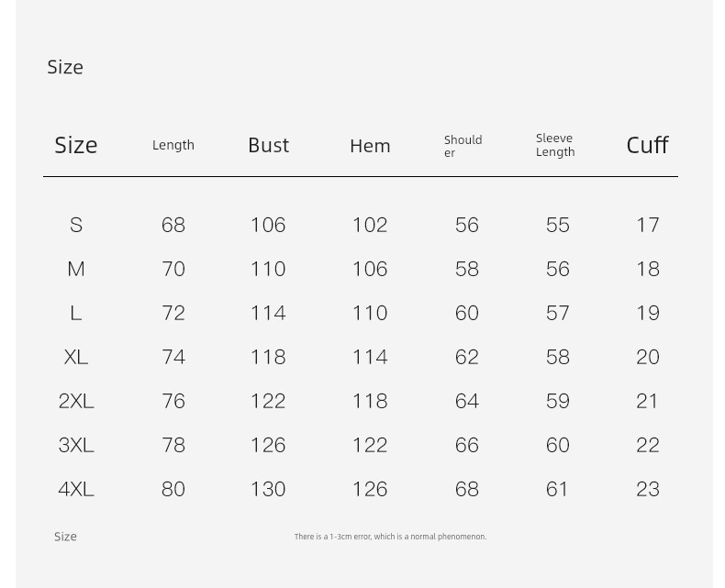
Task: Click the bust value 130
Action: (268, 489)
